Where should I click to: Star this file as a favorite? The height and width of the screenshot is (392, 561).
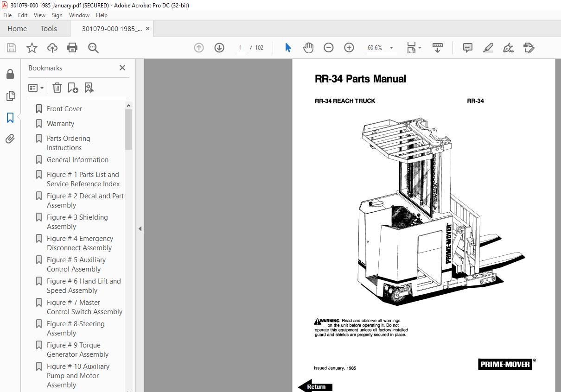pyautogui.click(x=32, y=48)
